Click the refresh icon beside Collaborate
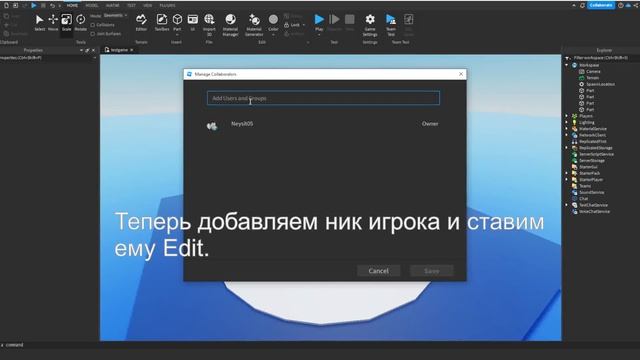Viewport: 640px width, 360px height. pos(582,5)
